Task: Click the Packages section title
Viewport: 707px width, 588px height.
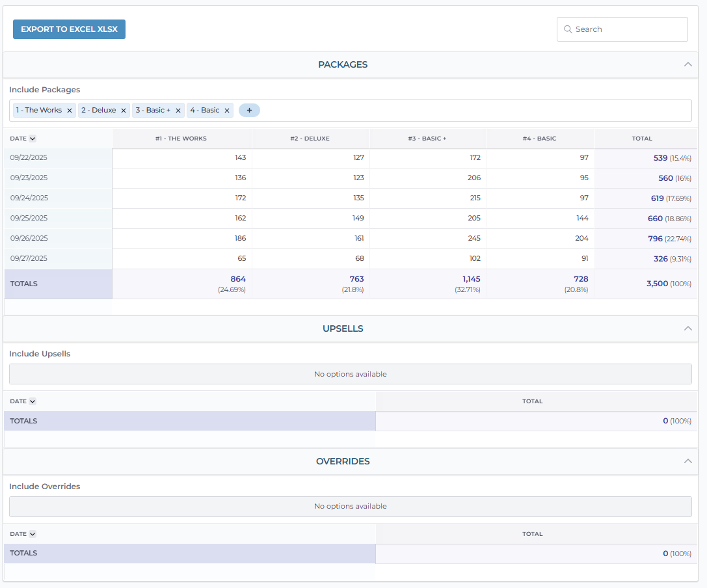Action: click(343, 64)
